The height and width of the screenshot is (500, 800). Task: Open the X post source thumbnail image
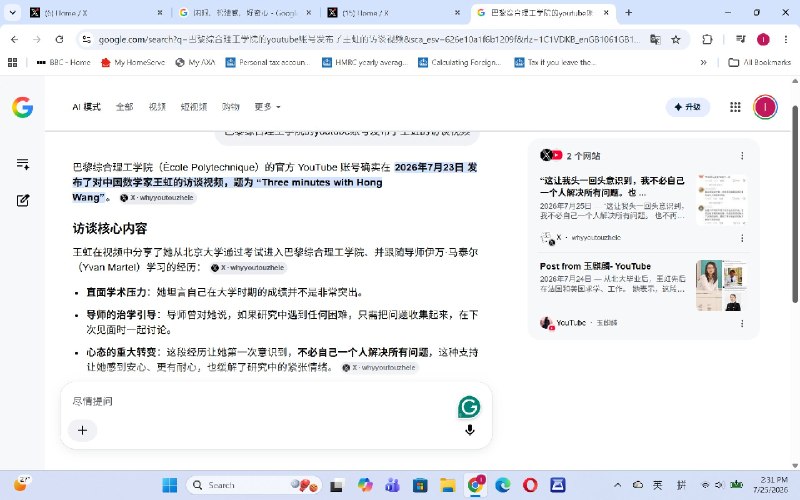(721, 200)
